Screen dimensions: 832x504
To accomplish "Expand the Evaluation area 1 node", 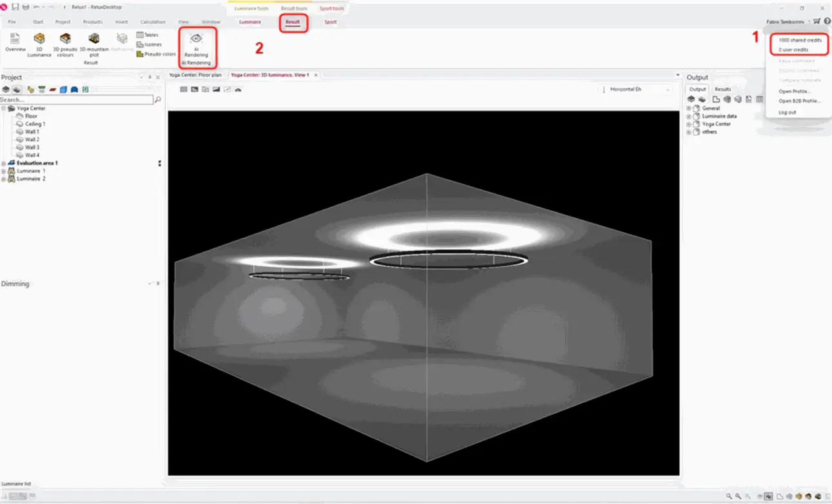I will pos(3,163).
